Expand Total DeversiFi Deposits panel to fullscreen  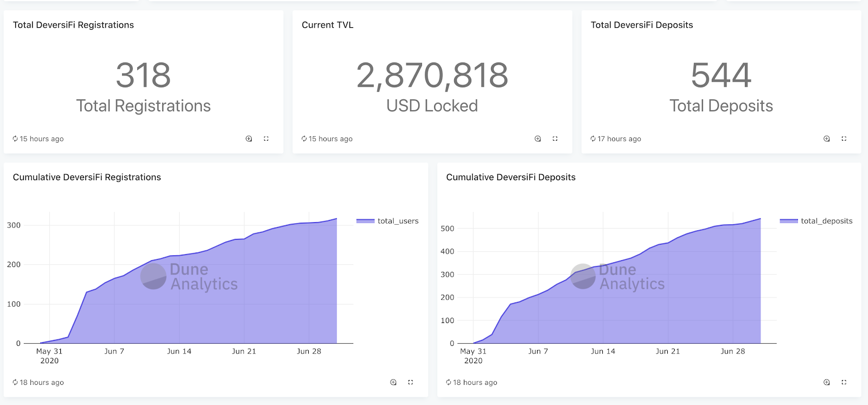click(844, 139)
